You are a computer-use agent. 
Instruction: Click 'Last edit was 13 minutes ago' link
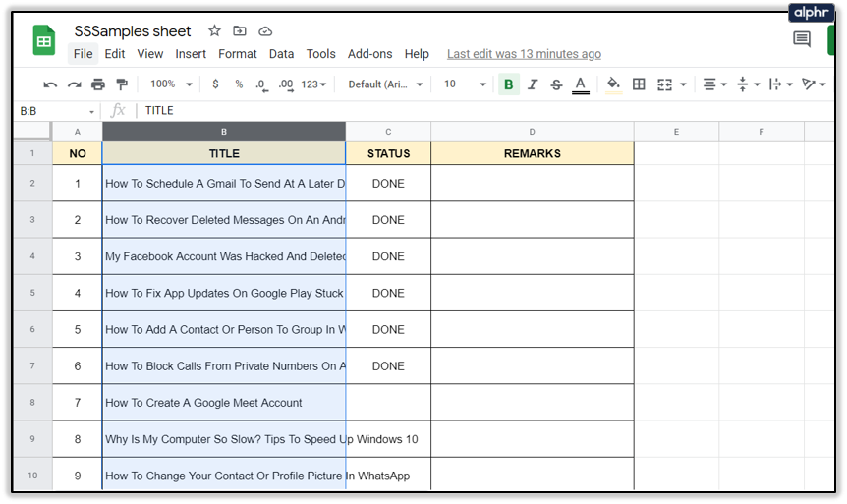tap(524, 54)
